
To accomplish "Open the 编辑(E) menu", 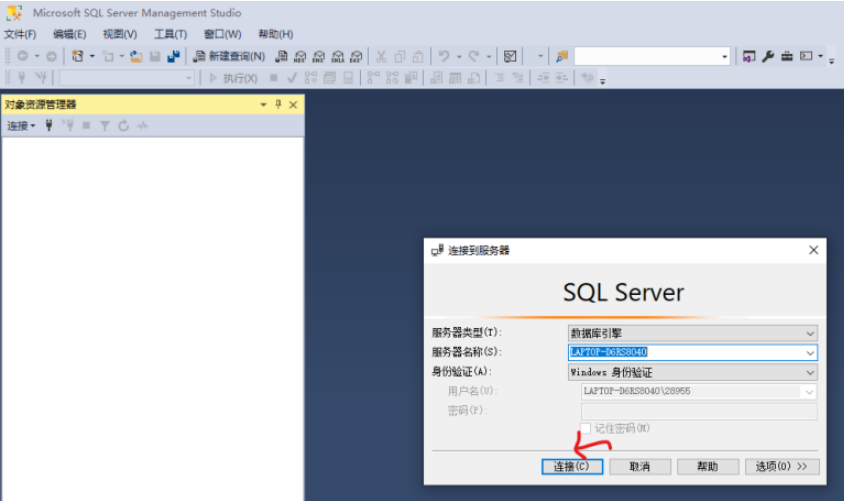I will tap(69, 34).
